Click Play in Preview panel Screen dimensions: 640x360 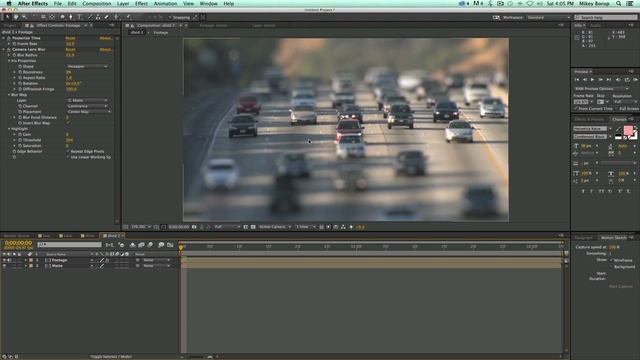coord(592,80)
